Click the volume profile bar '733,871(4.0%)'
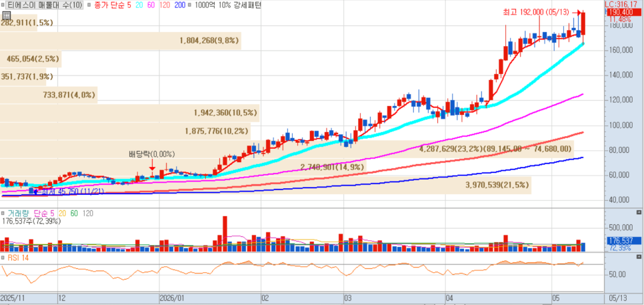Image resolution: width=644 pixels, height=305 pixels. (49, 95)
